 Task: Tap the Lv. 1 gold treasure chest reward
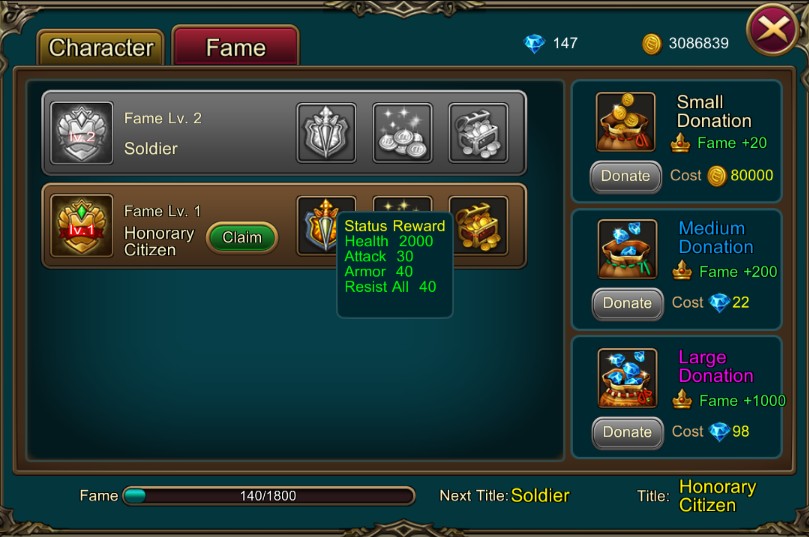(478, 225)
